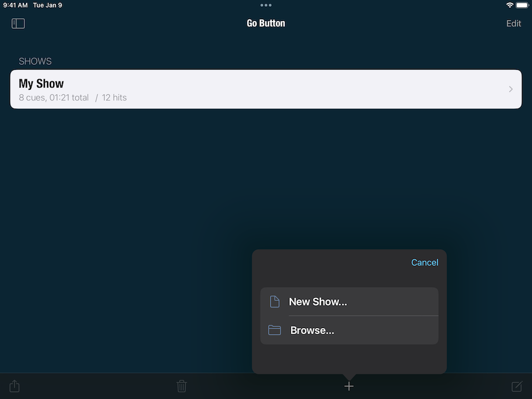Tap the share icon in the bottom toolbar
Image resolution: width=532 pixels, height=399 pixels.
(x=15, y=386)
